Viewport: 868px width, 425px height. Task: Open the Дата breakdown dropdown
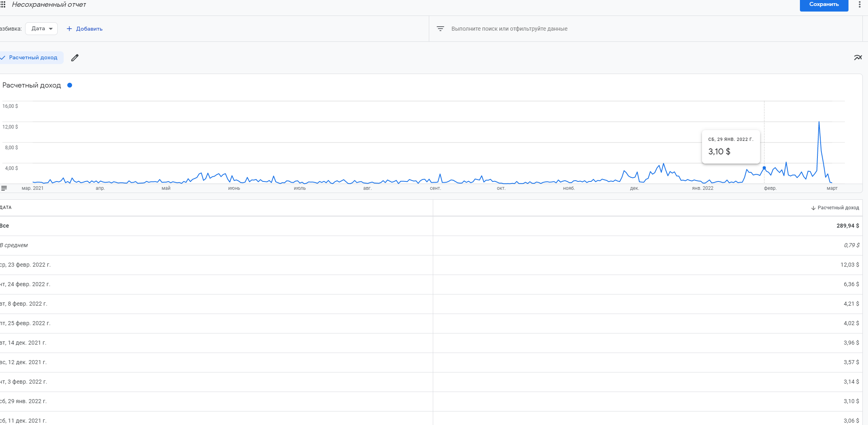click(41, 29)
